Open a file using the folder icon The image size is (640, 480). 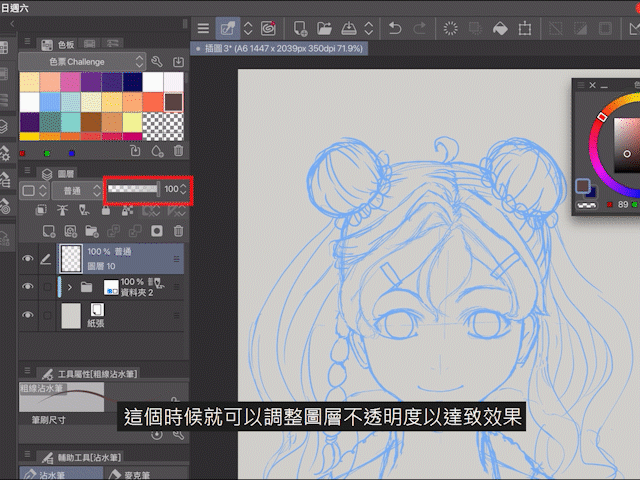coord(324,29)
